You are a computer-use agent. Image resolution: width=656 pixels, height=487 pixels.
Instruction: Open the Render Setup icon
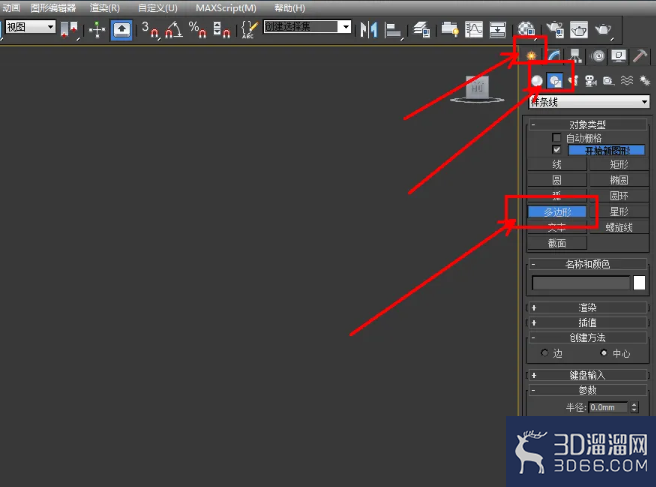click(555, 30)
